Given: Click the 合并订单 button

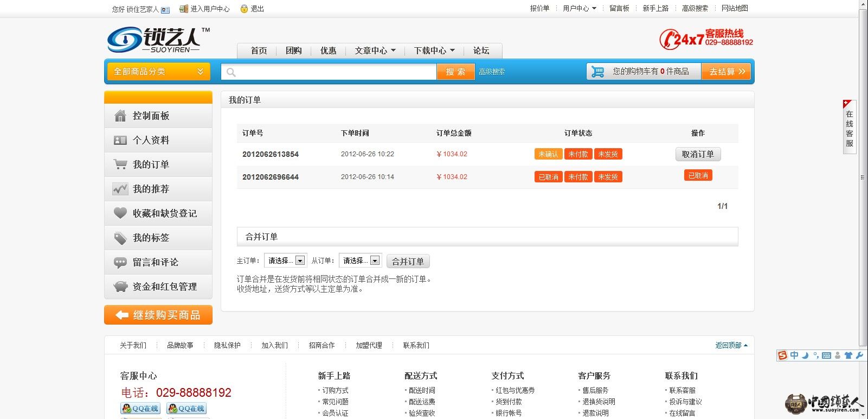Looking at the screenshot, I should [408, 261].
